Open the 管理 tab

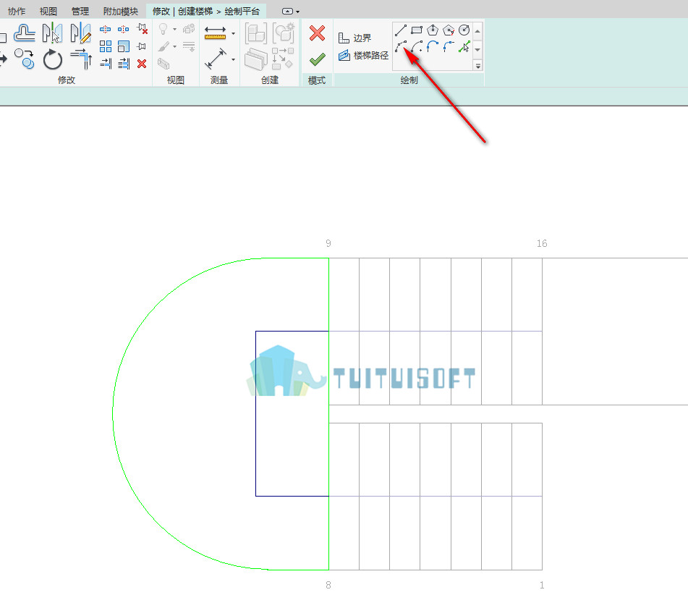[80, 11]
